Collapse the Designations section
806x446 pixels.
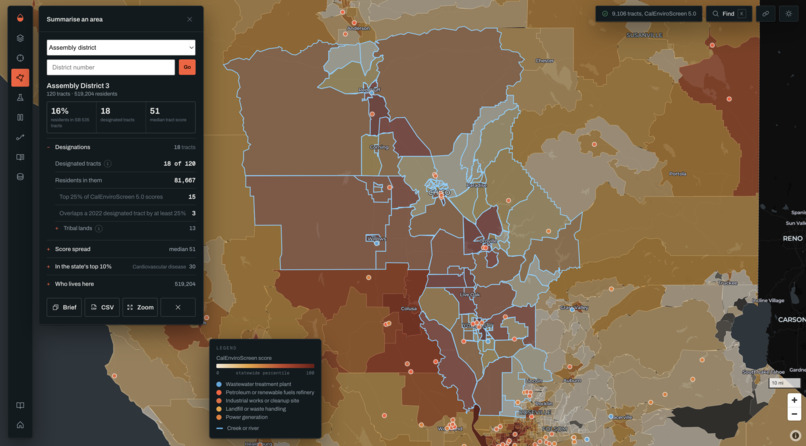[x=121, y=147]
